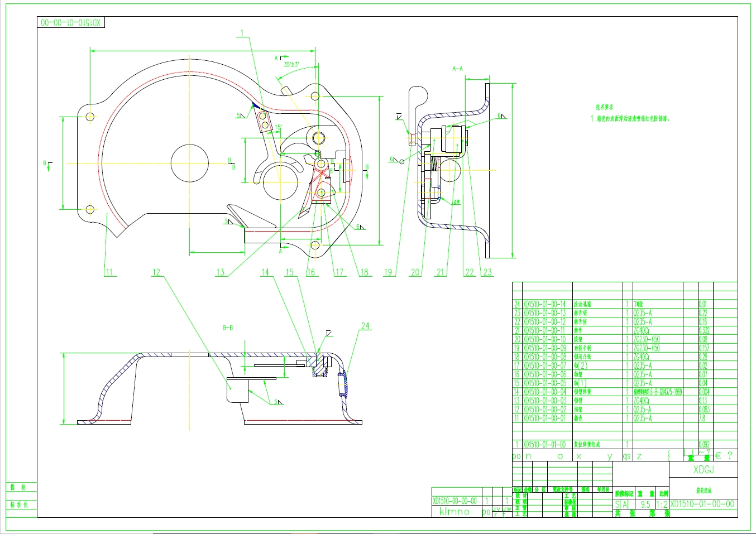Select part number XD1510-01-00-08 in parts list
The image size is (756, 534).
click(x=544, y=357)
